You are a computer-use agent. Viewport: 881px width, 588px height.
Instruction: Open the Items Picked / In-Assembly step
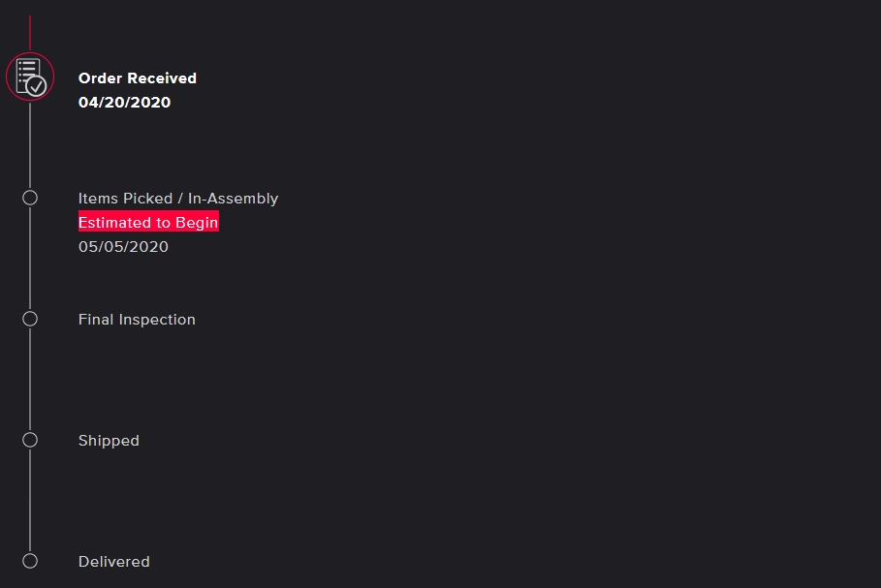coord(178,199)
